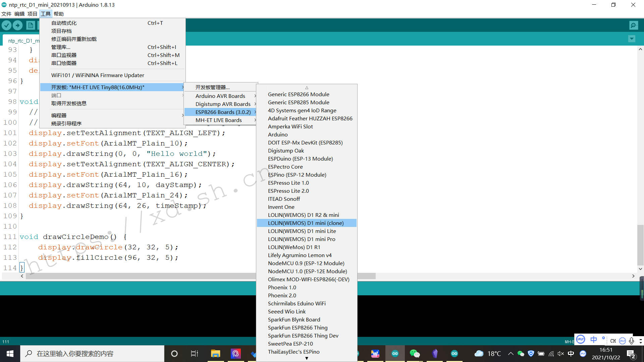Viewport: 644px width, 362px height.
Task: Click 串口监视器 menu entry
Action: [x=64, y=55]
